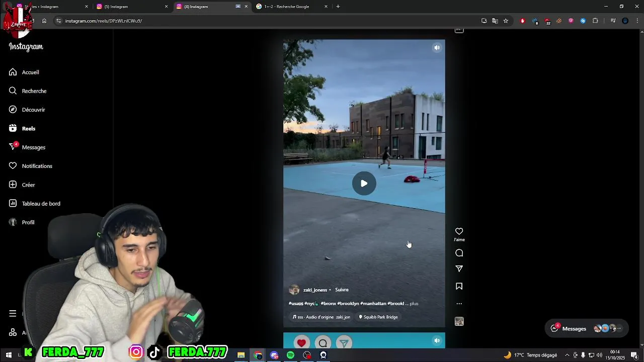Viewport: 644px width, 362px height.
Task: Save the reel with bookmark icon
Action: pyautogui.click(x=459, y=286)
